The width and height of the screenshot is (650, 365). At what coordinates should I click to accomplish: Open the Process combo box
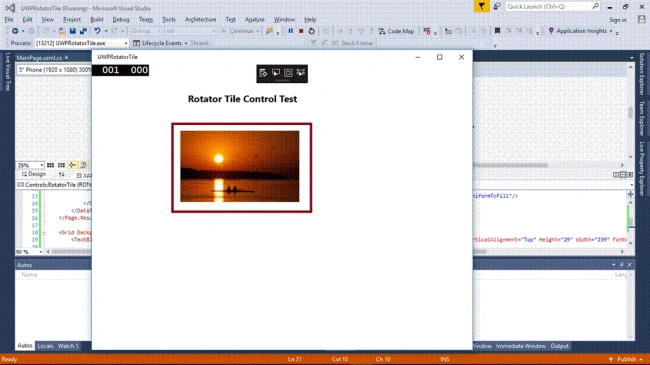82,43
